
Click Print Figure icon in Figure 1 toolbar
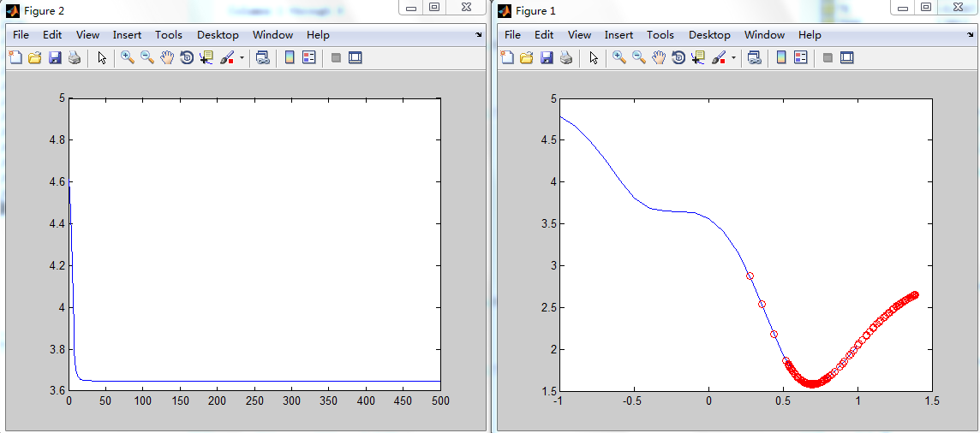(565, 58)
